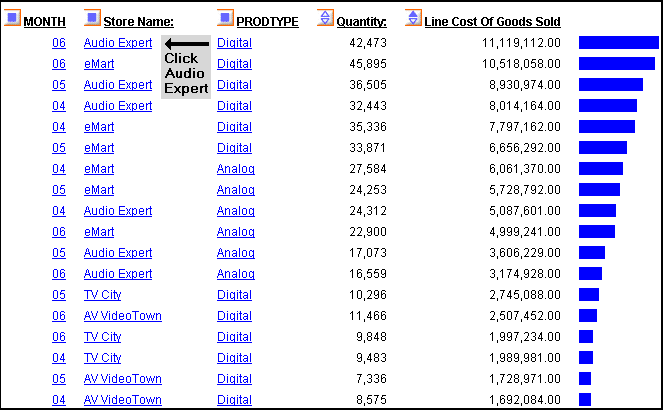Open Audio Expert link in first row
This screenshot has height=410, width=663.
point(118,43)
